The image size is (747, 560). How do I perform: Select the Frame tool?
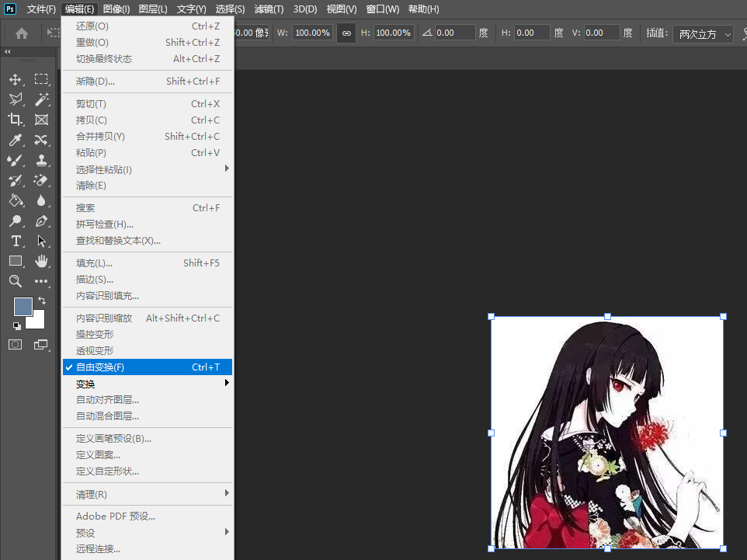tap(41, 120)
